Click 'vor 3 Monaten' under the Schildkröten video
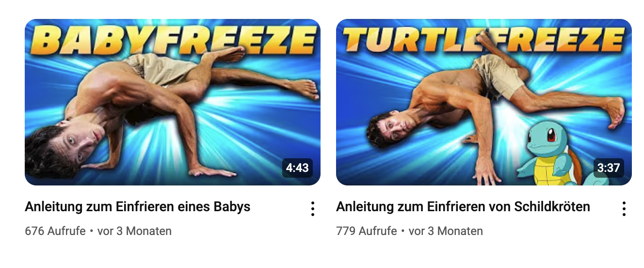 click(x=446, y=231)
